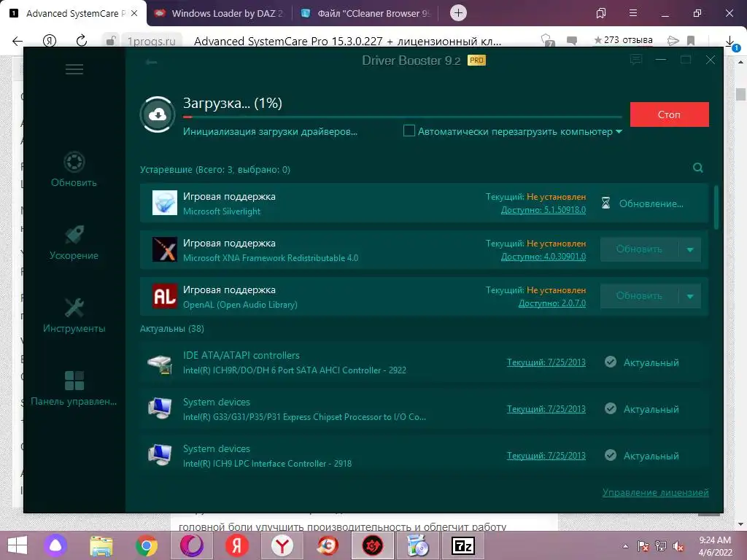Switch to the CCleaner Browser file tab

pyautogui.click(x=366, y=13)
